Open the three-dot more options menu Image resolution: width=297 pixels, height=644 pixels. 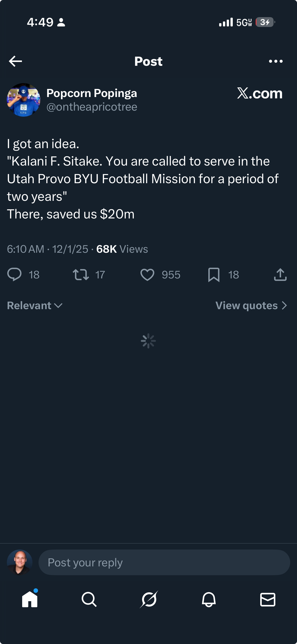click(276, 61)
